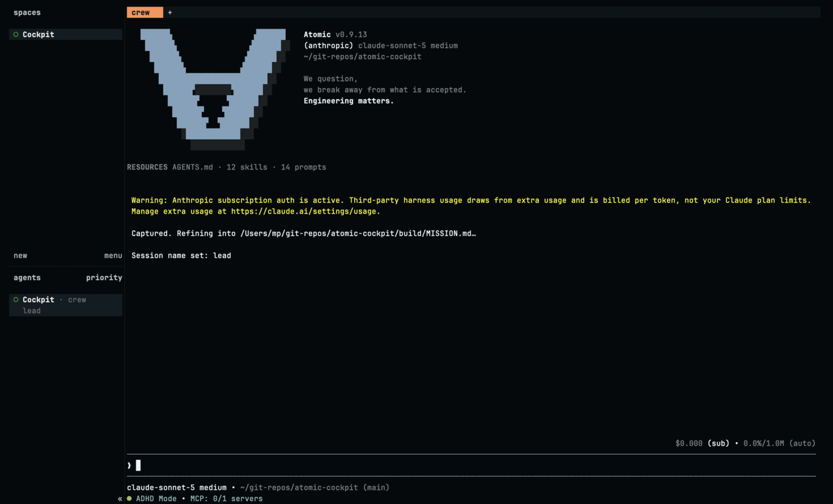The width and height of the screenshot is (833, 504).
Task: Click 'AGENTS.md' in the RESOURCES line
Action: coord(193,167)
